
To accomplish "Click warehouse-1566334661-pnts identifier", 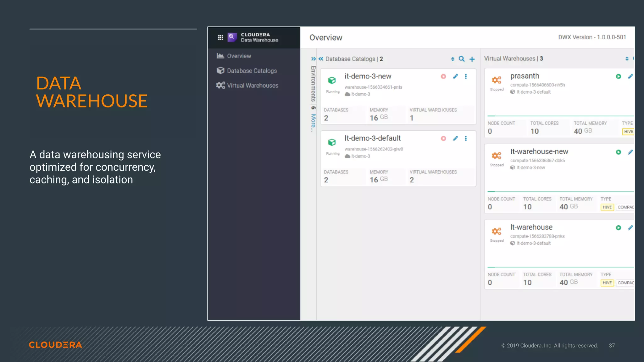I will pos(373,87).
